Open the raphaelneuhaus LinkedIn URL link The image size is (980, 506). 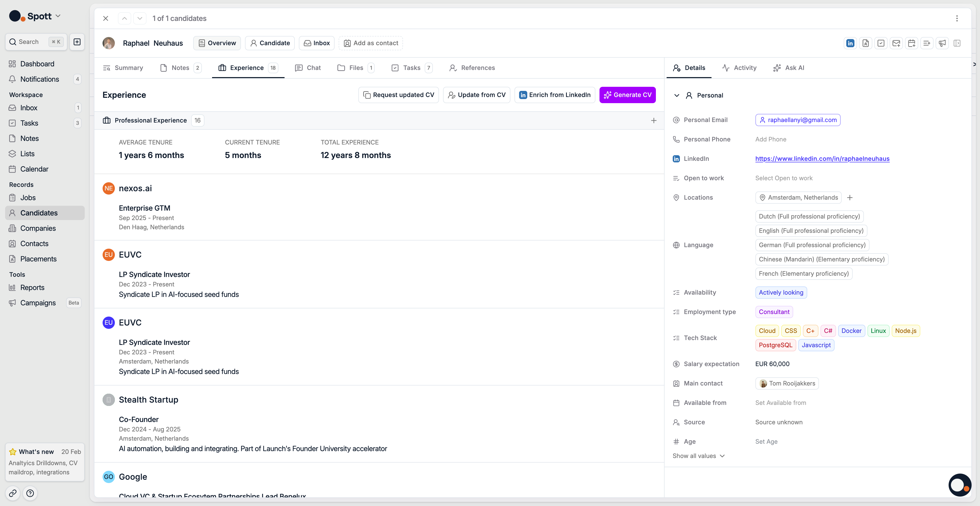tap(822, 159)
